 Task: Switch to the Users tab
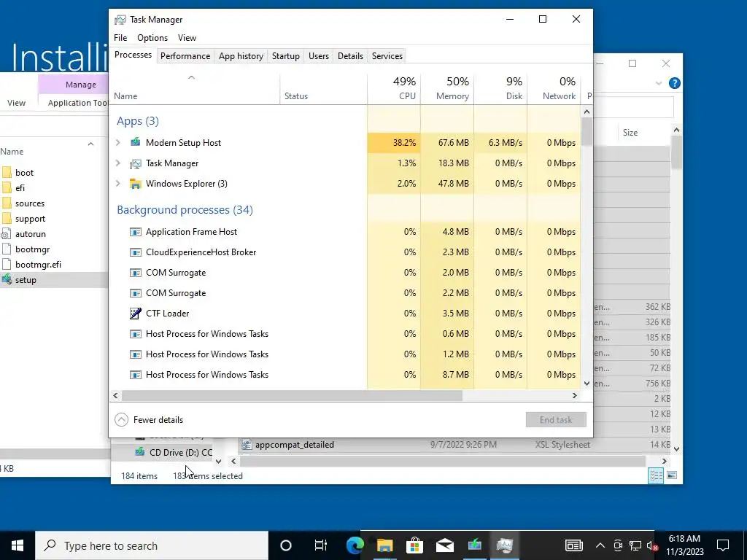319,56
